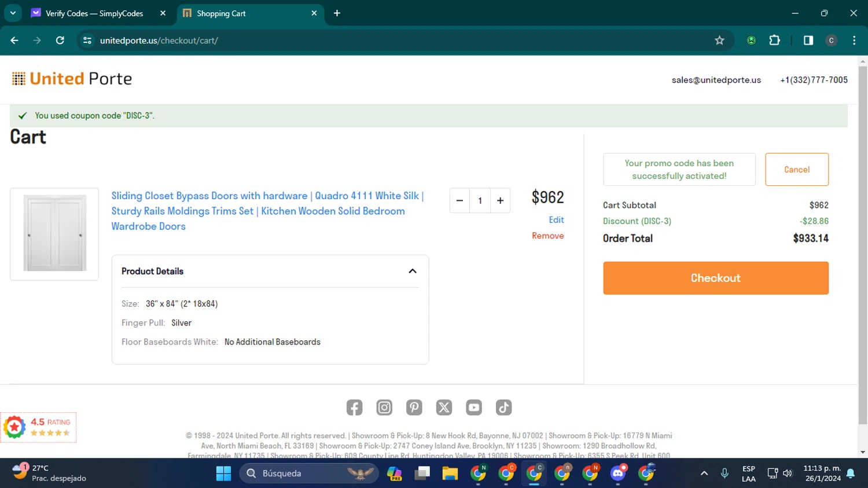
Task: Open the Sliding Closet Bypass Doors product link
Action: [267, 211]
